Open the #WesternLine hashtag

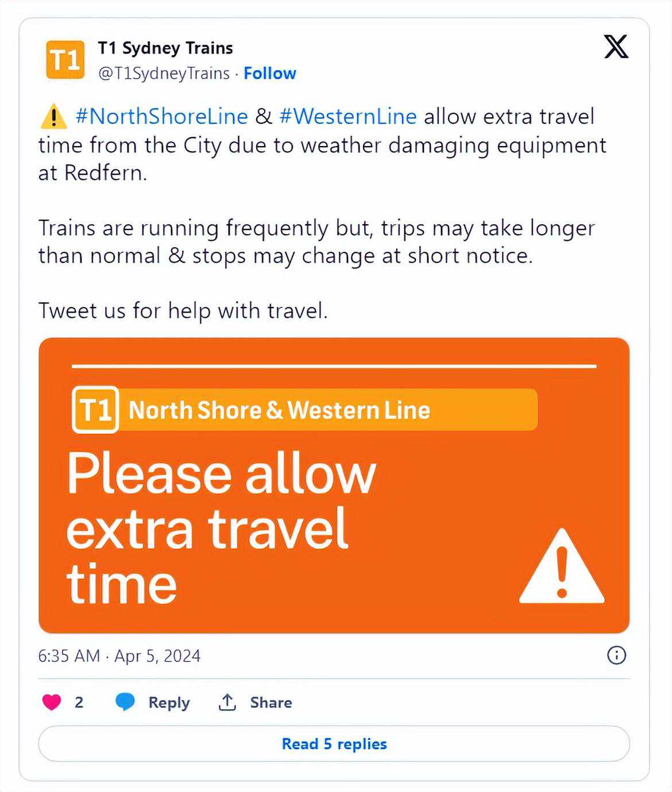[x=347, y=116]
